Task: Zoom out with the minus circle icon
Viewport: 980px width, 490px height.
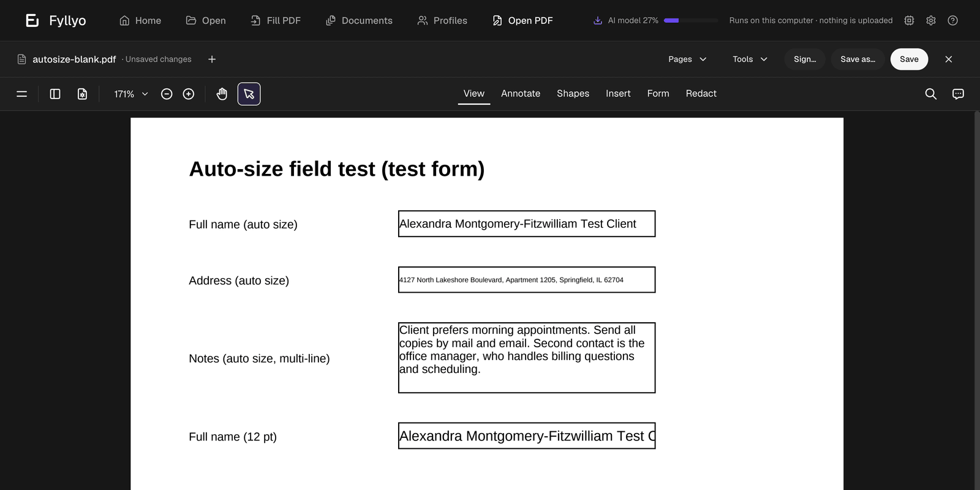Action: pyautogui.click(x=167, y=94)
